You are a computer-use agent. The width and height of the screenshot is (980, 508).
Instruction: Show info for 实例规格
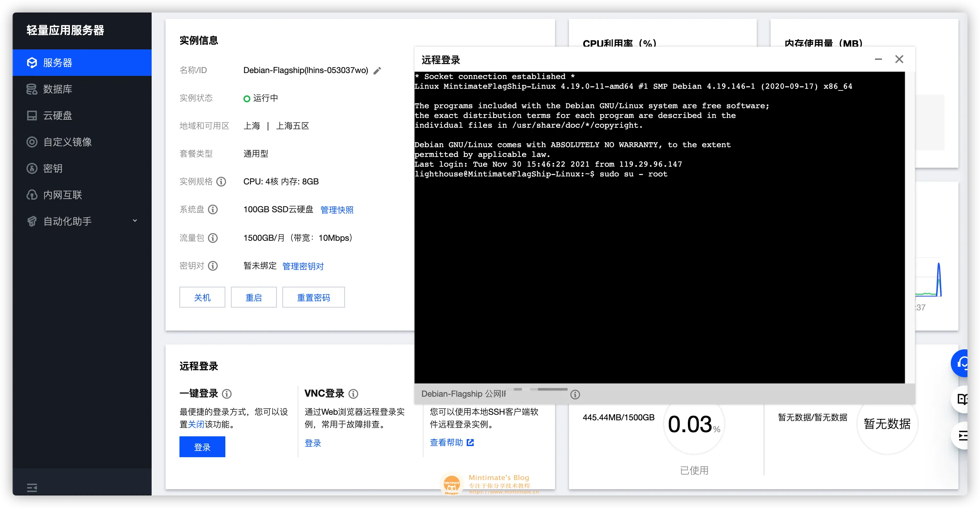(x=222, y=182)
